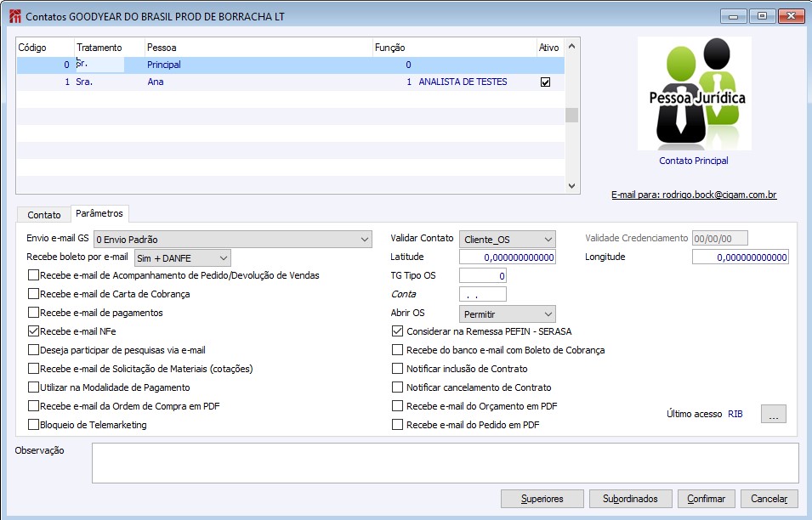Expand the Abrir OS dropdown
This screenshot has height=520, width=812.
[508, 314]
